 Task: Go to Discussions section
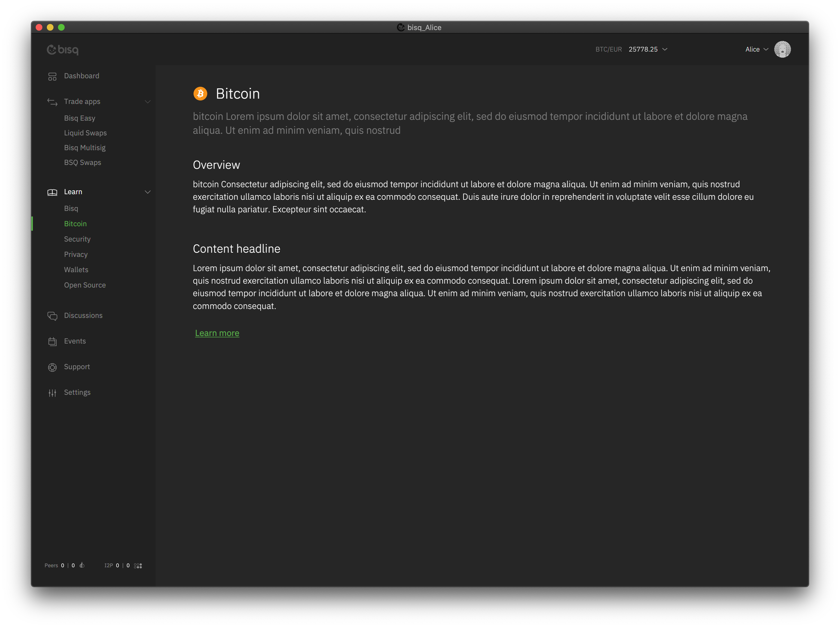coord(83,315)
